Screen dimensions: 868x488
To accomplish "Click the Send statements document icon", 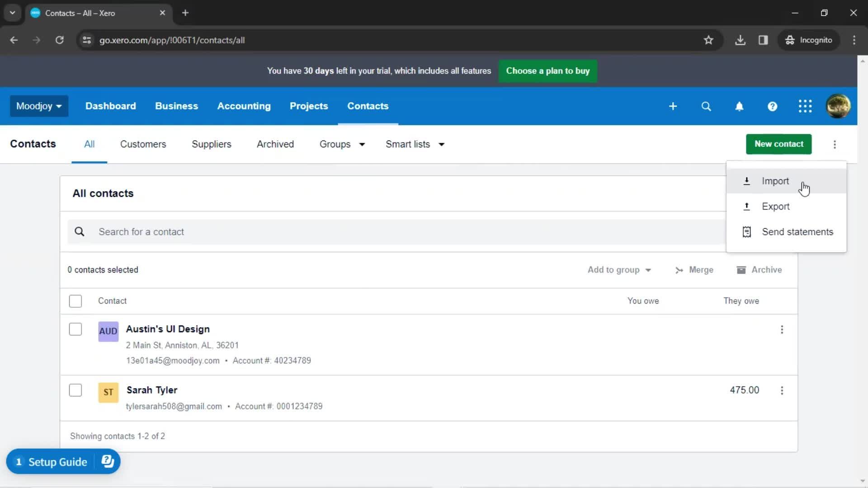I will [747, 232].
